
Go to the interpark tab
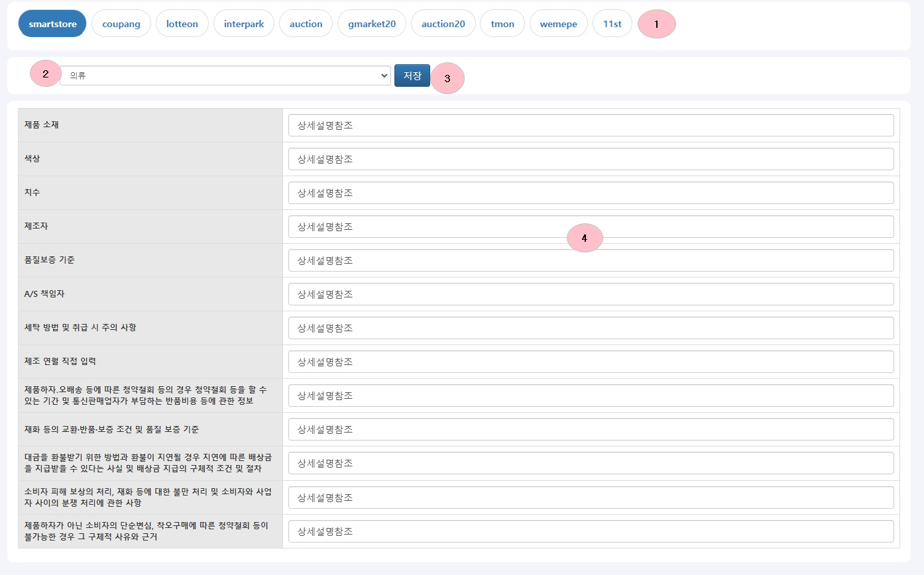244,24
